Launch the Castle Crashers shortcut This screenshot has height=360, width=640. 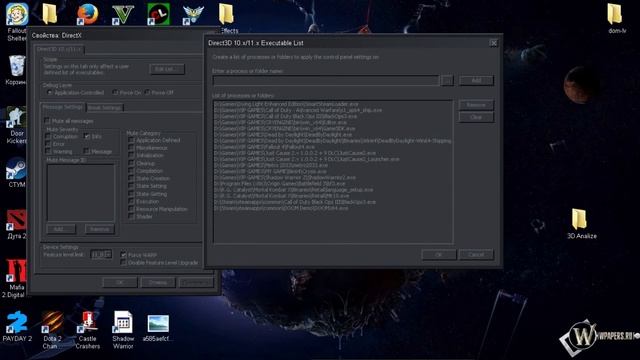pyautogui.click(x=87, y=322)
